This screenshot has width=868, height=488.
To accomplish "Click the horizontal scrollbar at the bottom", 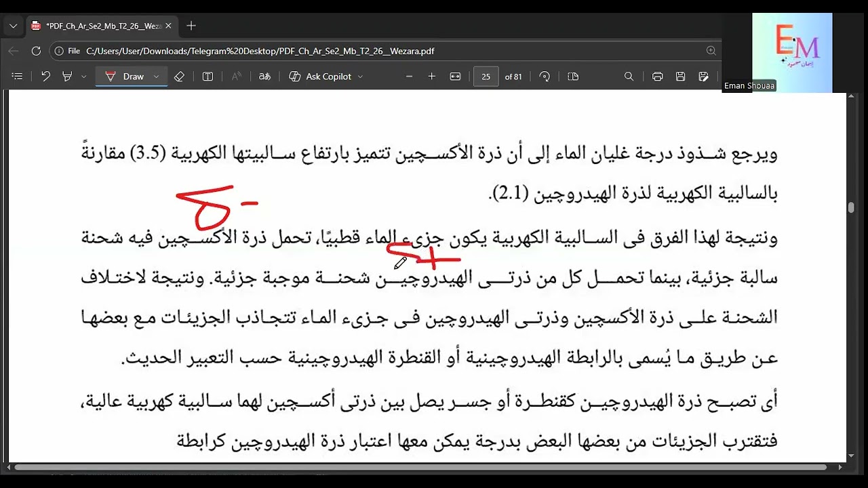I will tap(420, 467).
